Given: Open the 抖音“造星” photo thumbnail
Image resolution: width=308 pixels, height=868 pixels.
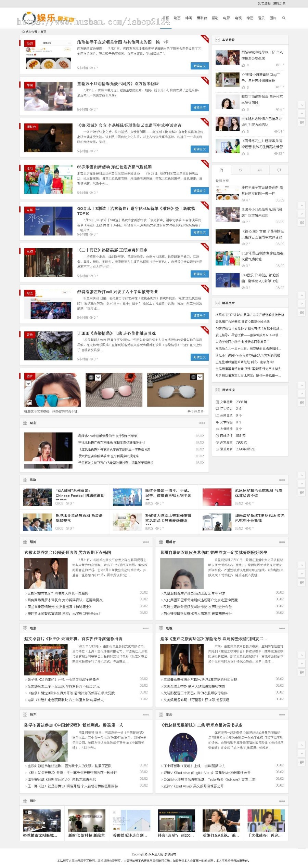Looking at the screenshot, I should click(x=176, y=821).
